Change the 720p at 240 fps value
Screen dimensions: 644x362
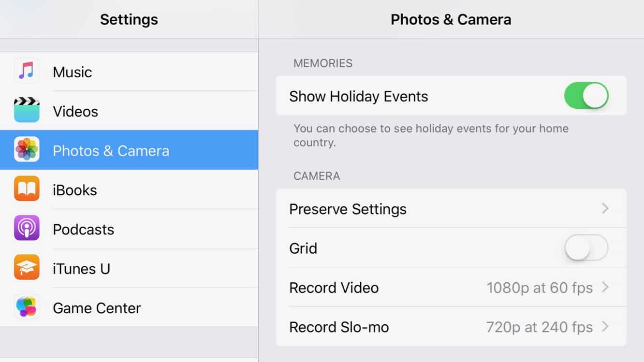(x=539, y=327)
